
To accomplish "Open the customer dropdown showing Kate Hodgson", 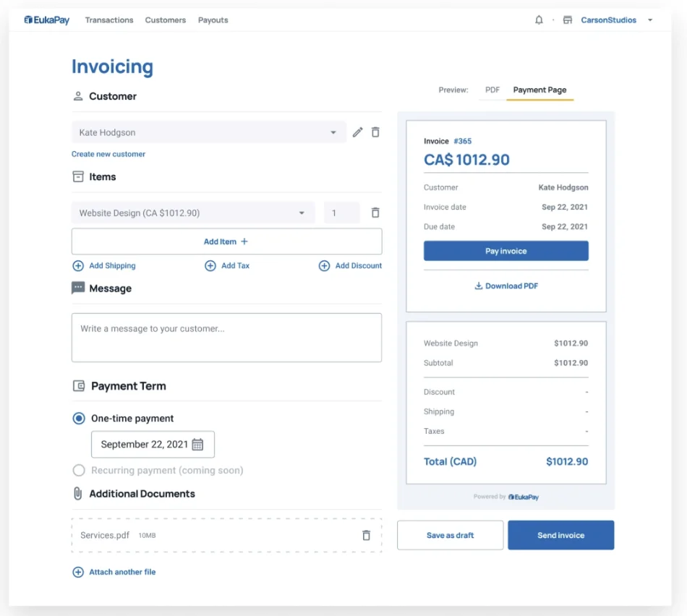I will pos(333,132).
